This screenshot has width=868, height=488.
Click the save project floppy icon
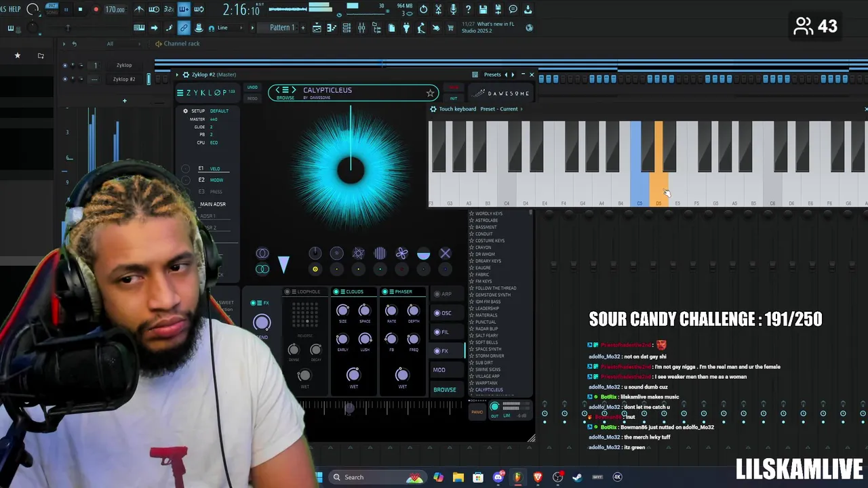[483, 9]
